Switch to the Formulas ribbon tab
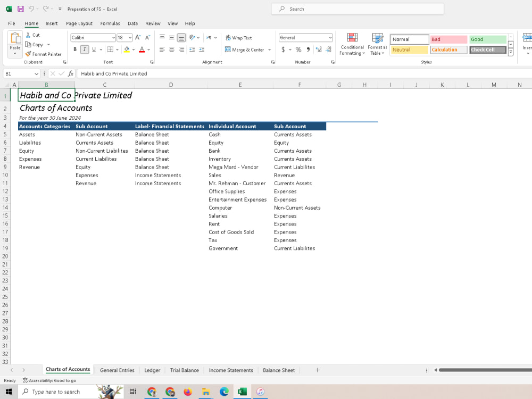 [x=110, y=23]
